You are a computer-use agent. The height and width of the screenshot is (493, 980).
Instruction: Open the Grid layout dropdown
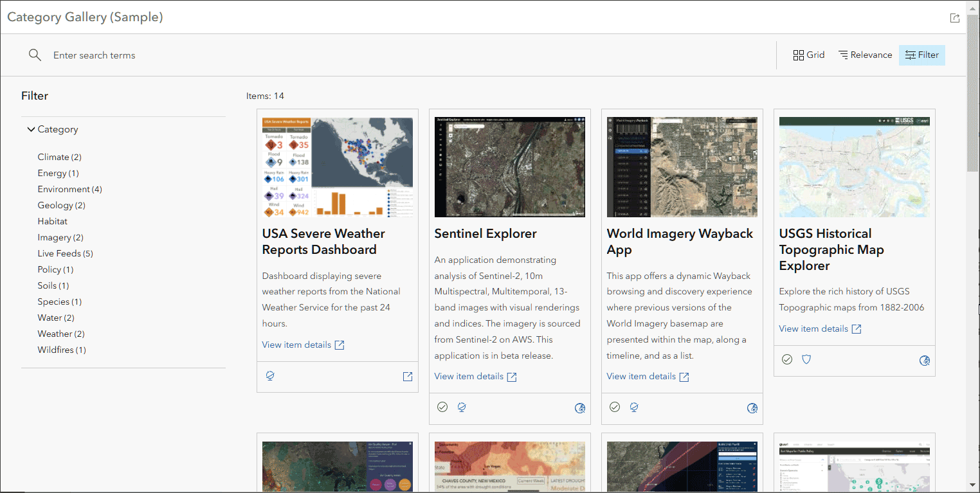pos(808,55)
